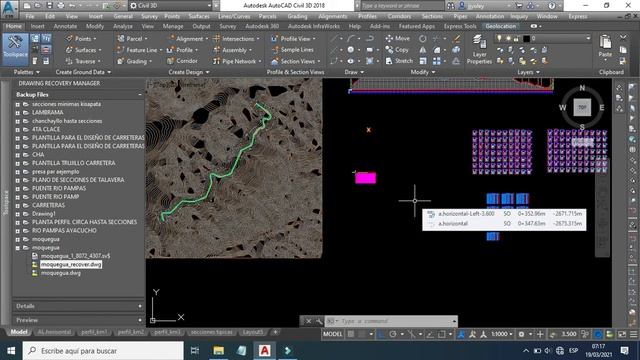Click the black layer color swatch

(527, 38)
